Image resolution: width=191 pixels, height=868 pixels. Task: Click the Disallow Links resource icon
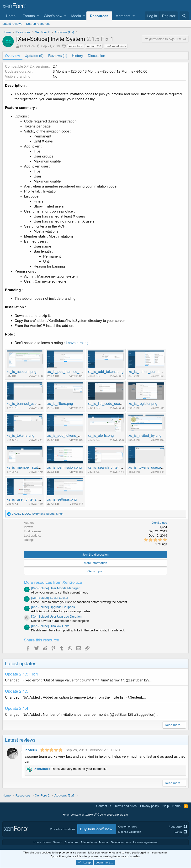point(27,627)
